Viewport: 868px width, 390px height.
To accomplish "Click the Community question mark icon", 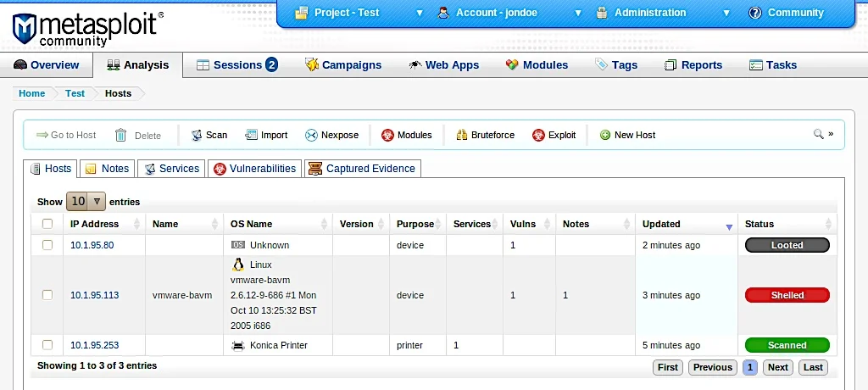I will coord(755,13).
